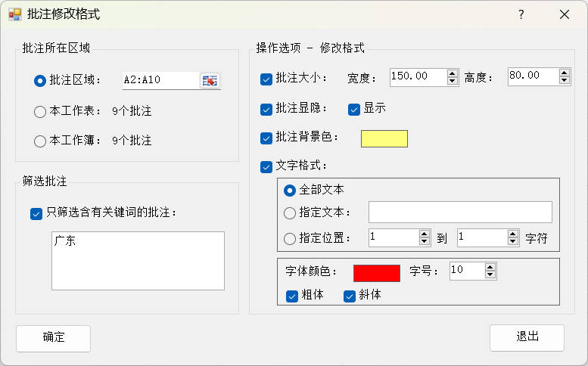The width and height of the screenshot is (588, 366).
Task: Click the 确定 button
Action: (53, 338)
